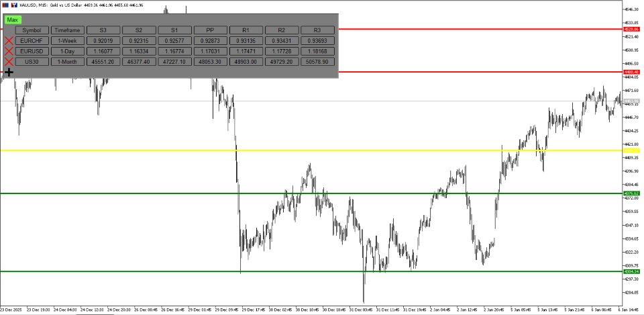Viewport: 644px width, 315px height.
Task: Select the lowest green support line
Action: pos(311,271)
